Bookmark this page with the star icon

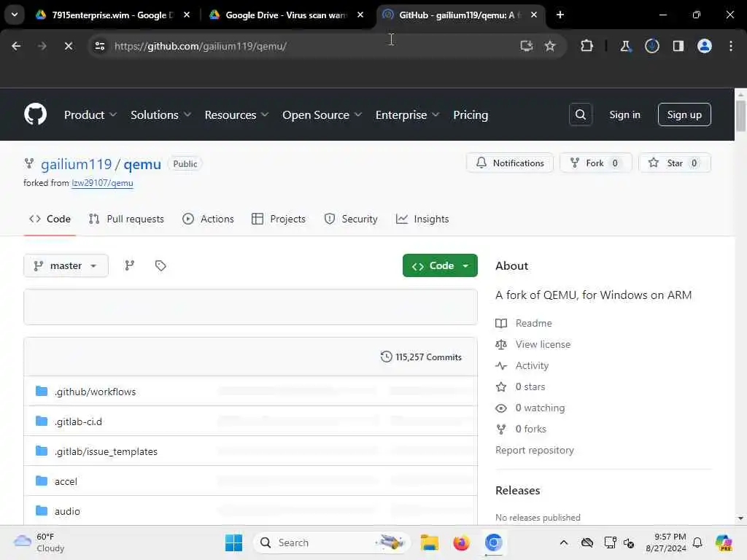pos(550,46)
